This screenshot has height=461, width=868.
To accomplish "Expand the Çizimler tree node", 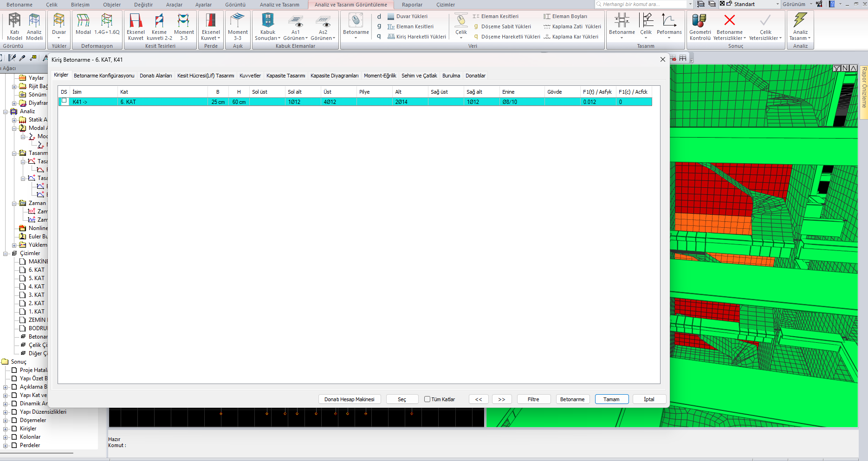I will [x=6, y=254].
